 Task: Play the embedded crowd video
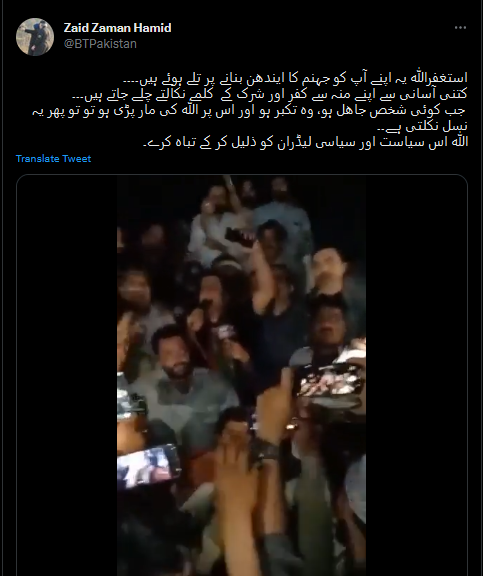(x=241, y=375)
